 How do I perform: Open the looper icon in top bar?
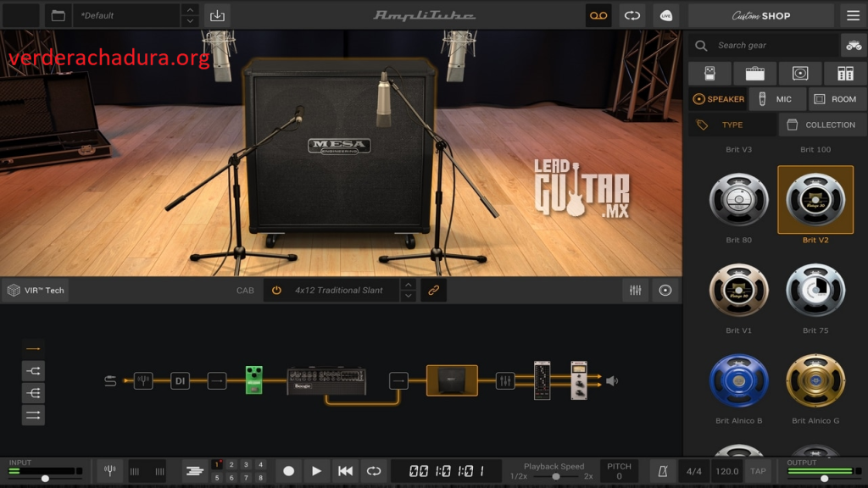coord(632,15)
